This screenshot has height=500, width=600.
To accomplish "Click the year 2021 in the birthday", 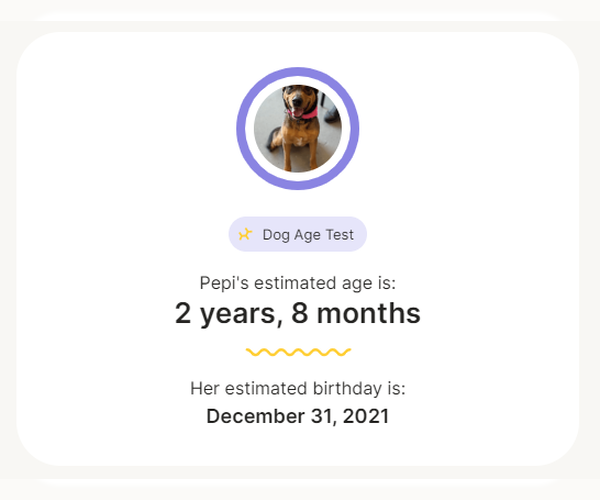I will 366,416.
